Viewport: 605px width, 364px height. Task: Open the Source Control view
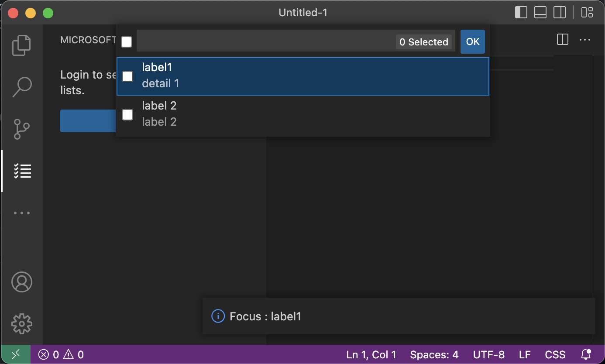21,129
